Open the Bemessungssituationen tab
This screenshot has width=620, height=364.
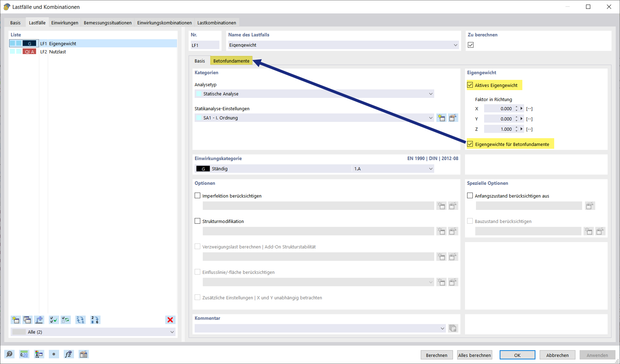pyautogui.click(x=108, y=23)
